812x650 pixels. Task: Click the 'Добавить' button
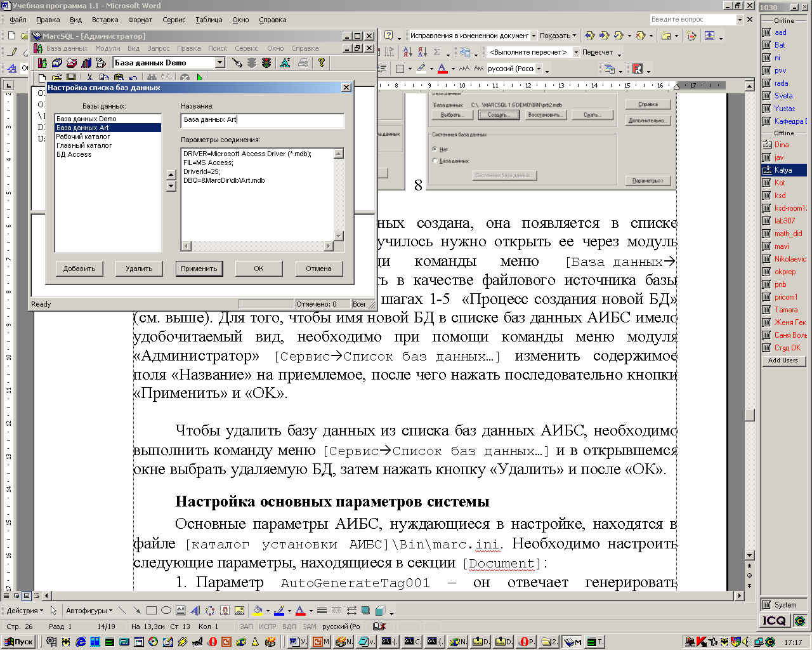tap(79, 269)
